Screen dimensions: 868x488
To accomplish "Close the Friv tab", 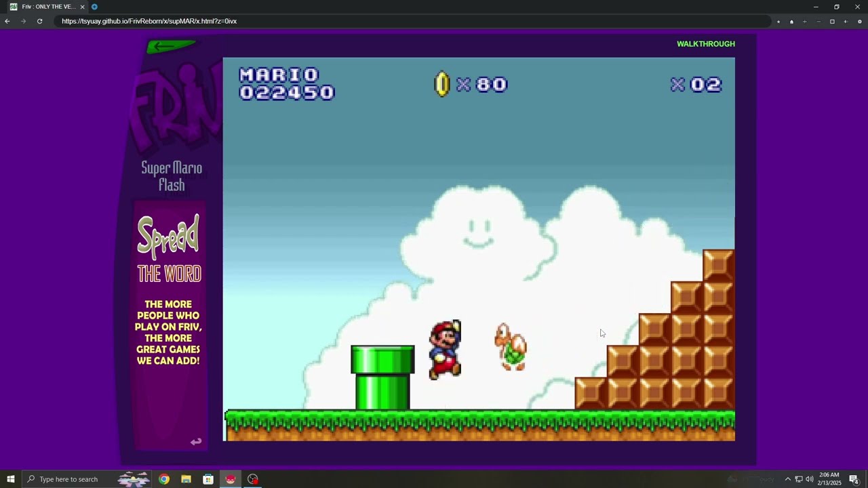I will coord(82,7).
